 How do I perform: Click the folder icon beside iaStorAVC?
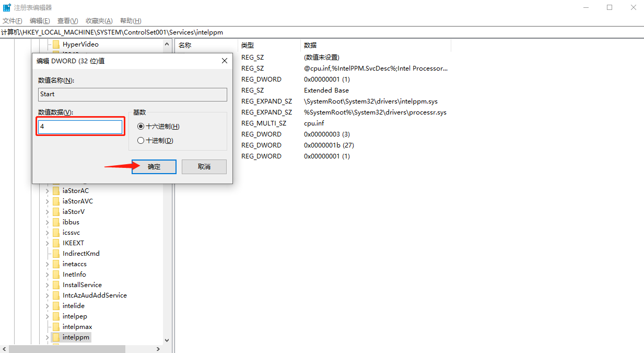tap(56, 201)
